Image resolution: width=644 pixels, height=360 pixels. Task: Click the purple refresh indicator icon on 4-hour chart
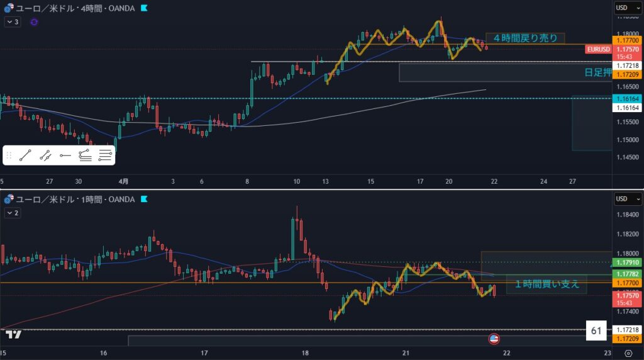tap(34, 22)
